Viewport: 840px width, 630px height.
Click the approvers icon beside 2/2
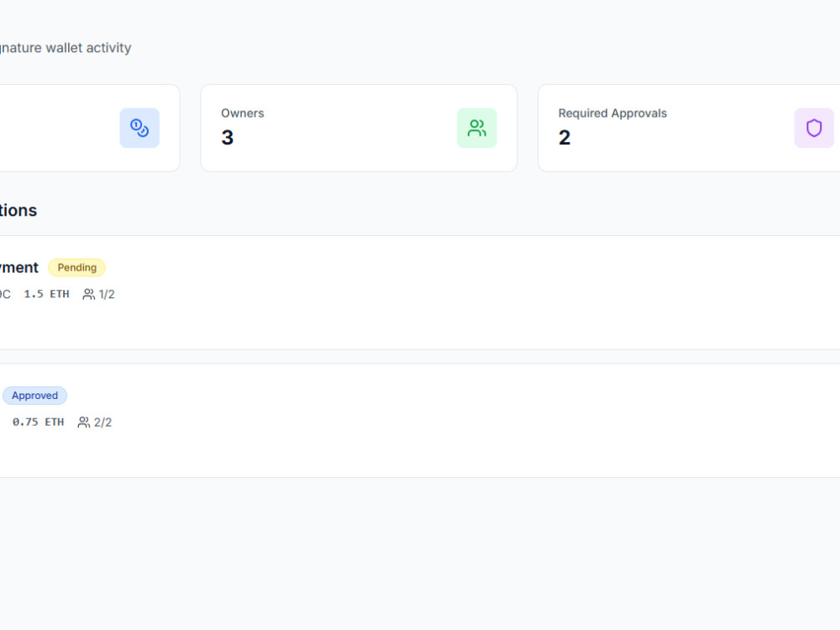[83, 423]
